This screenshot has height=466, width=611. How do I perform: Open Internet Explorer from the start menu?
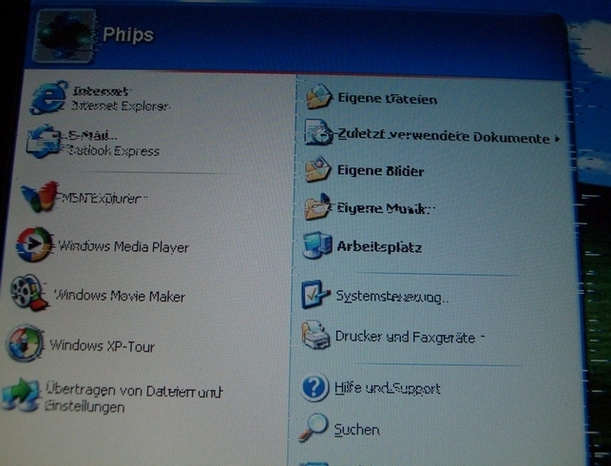(x=121, y=98)
